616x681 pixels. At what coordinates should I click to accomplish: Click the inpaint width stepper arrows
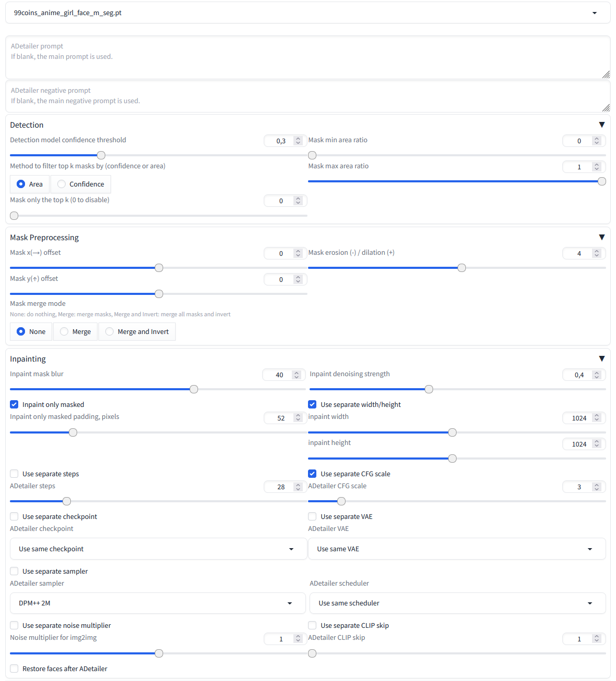(x=597, y=418)
